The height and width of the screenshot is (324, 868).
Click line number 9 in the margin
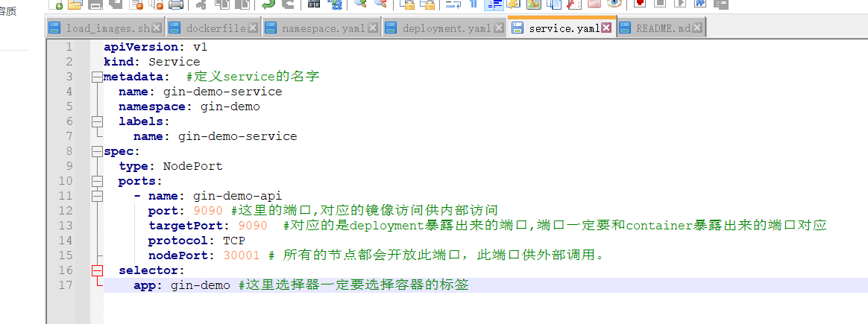tap(69, 166)
